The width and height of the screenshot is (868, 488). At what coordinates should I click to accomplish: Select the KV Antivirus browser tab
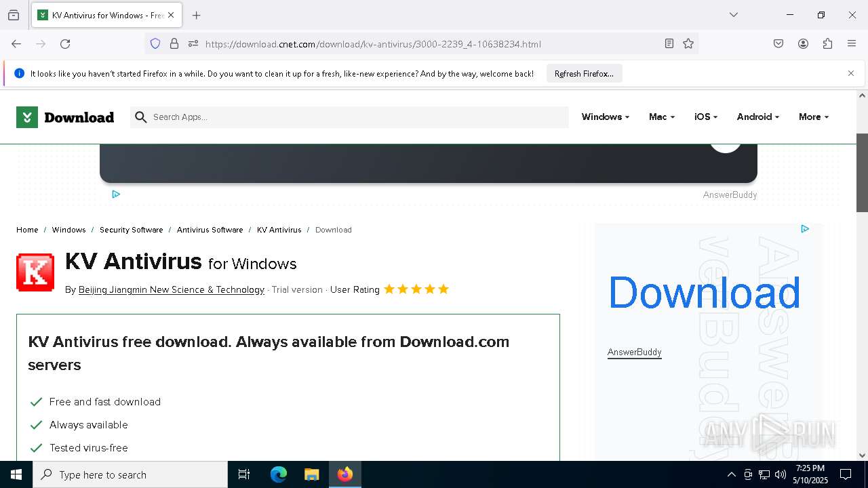[106, 15]
